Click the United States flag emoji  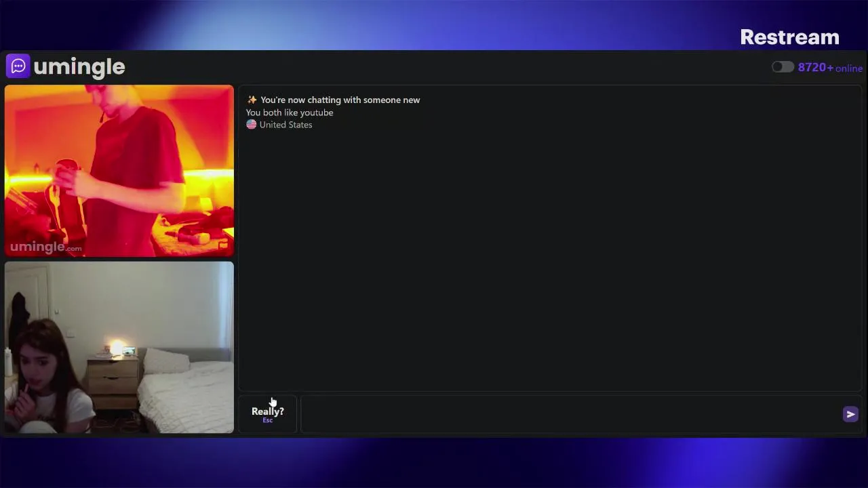[251, 125]
